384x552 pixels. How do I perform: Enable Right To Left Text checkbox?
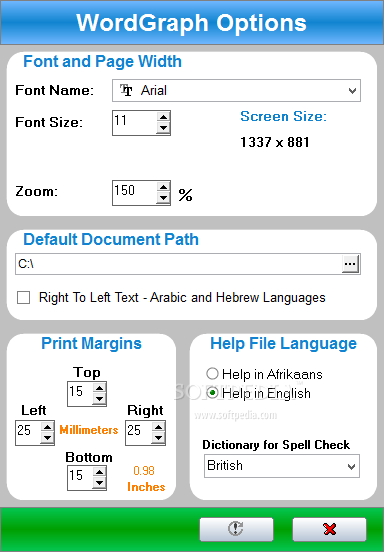[x=24, y=297]
